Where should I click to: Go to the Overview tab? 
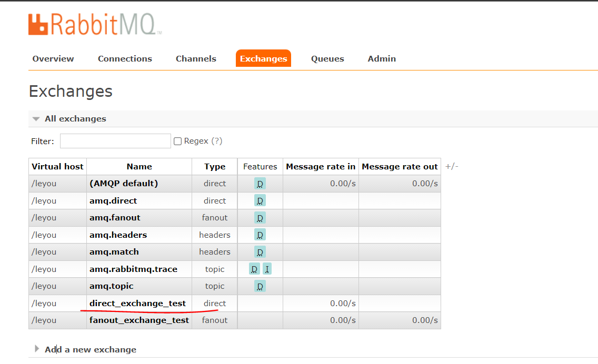click(53, 59)
